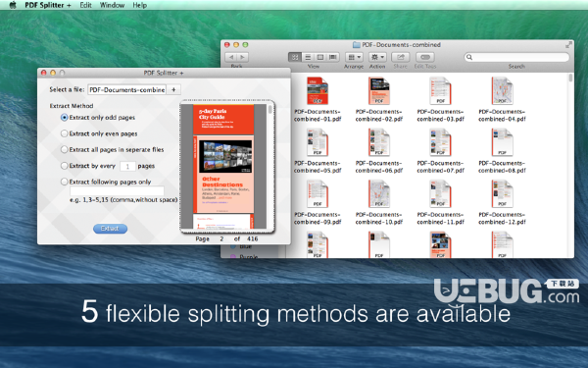Select PDF-Documents-combined-09.pdf file icon

318,193
